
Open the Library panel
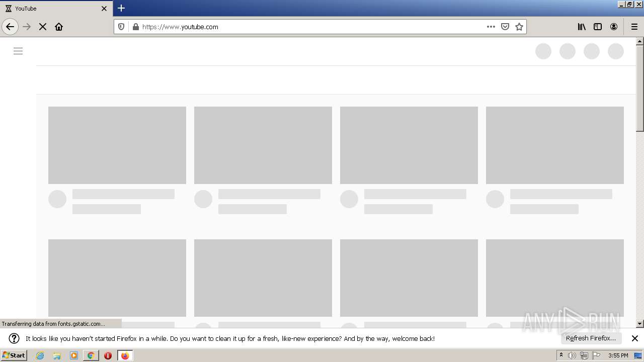[582, 27]
